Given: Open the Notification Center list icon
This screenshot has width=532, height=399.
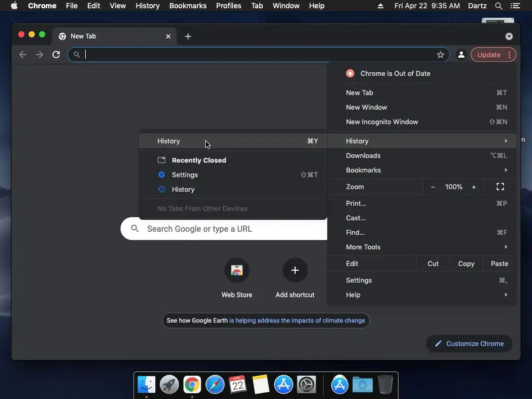Looking at the screenshot, I should click(515, 6).
